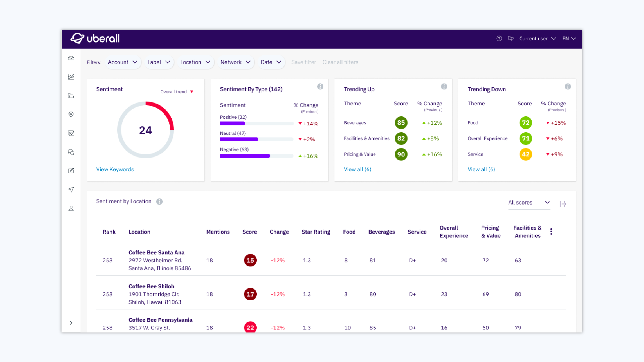Screen dimensions: 644x362
Task: Open the Account filter dropdown
Action: coord(122,62)
